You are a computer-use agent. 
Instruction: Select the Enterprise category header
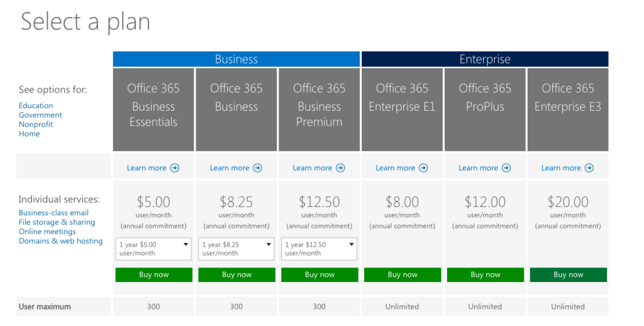tap(485, 59)
